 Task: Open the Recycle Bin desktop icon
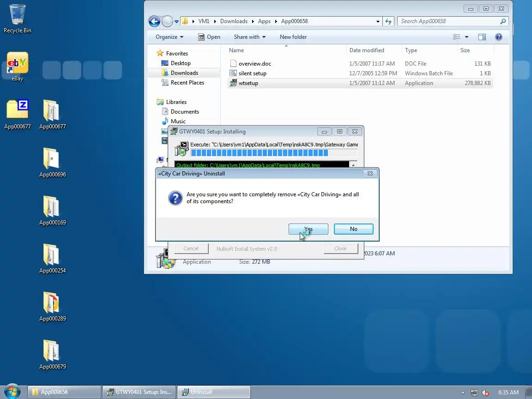pyautogui.click(x=17, y=18)
